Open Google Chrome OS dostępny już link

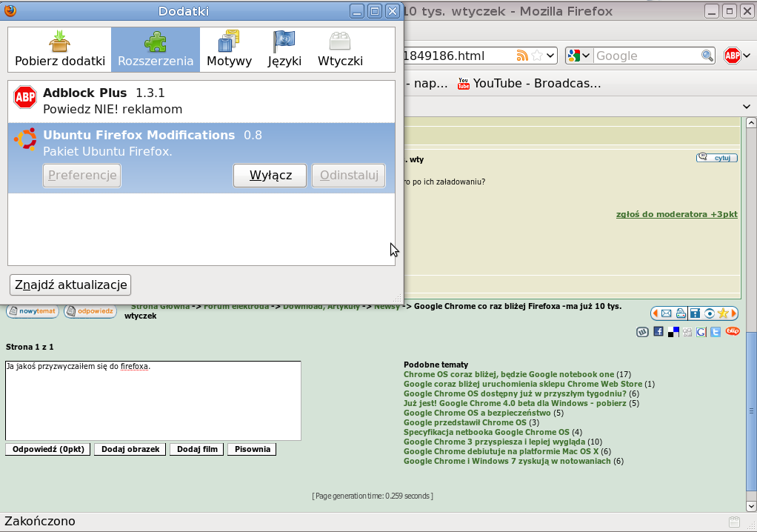coord(515,393)
